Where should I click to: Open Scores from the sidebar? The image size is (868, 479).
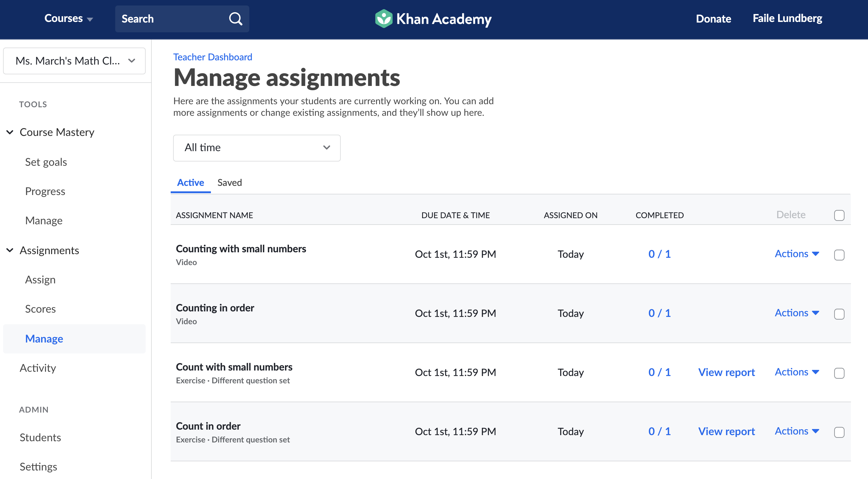click(40, 309)
